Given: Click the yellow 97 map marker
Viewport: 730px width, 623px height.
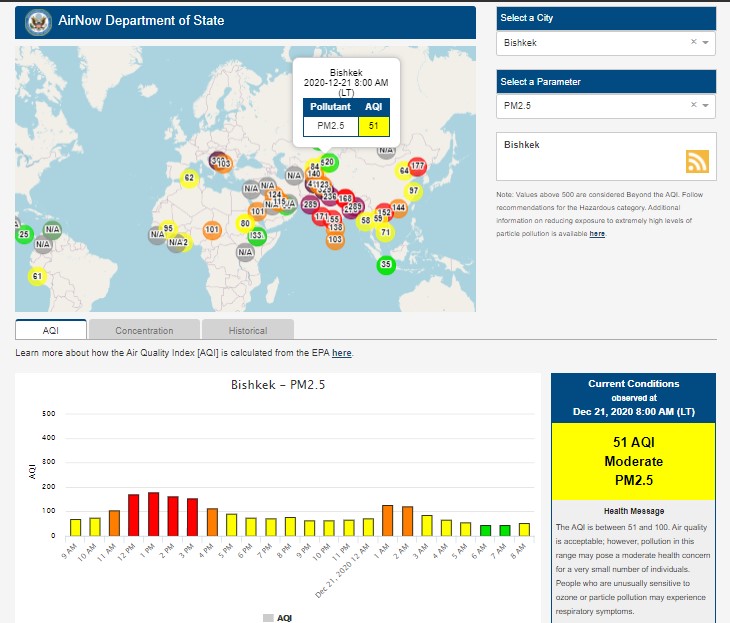Looking at the screenshot, I should 413,190.
